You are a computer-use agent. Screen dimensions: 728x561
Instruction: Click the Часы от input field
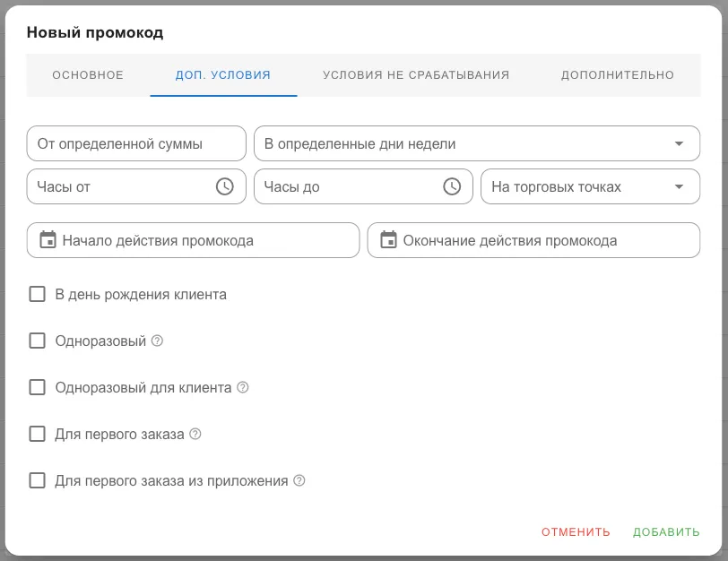click(x=136, y=186)
